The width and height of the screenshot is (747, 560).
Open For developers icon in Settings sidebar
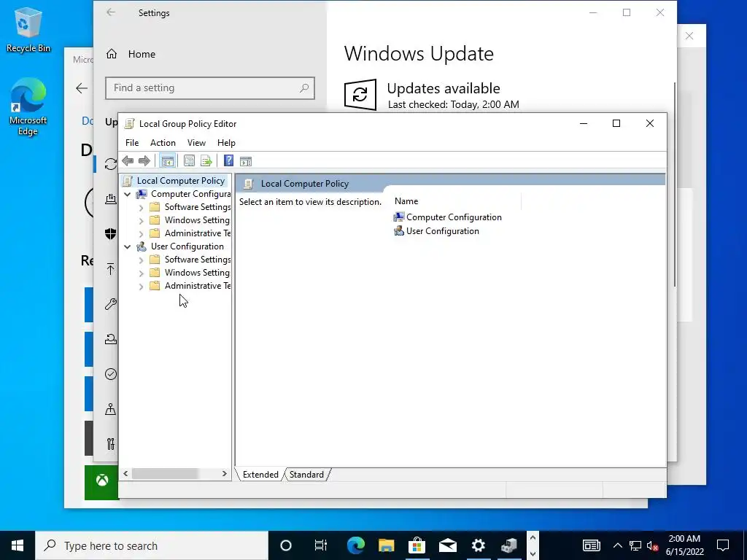point(111,444)
